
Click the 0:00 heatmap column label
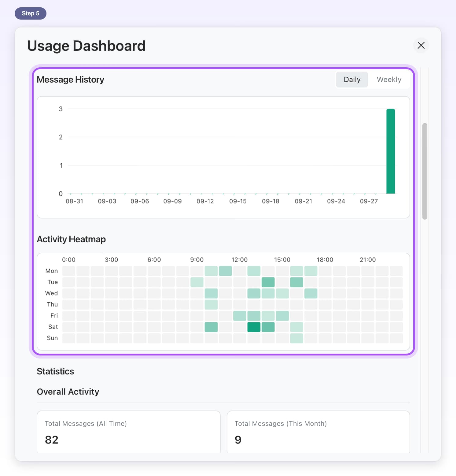point(68,260)
